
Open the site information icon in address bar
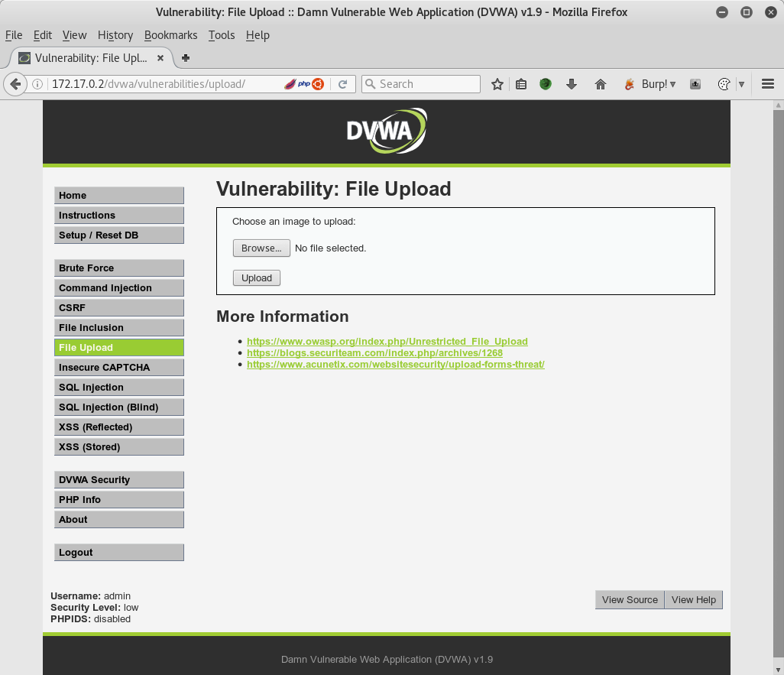37,84
